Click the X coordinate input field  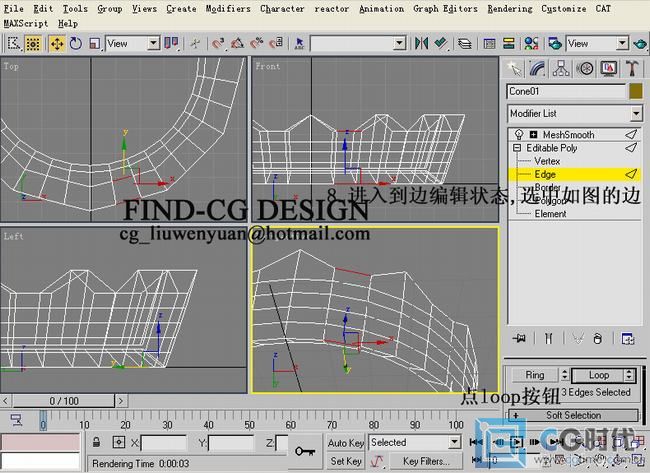[x=163, y=443]
